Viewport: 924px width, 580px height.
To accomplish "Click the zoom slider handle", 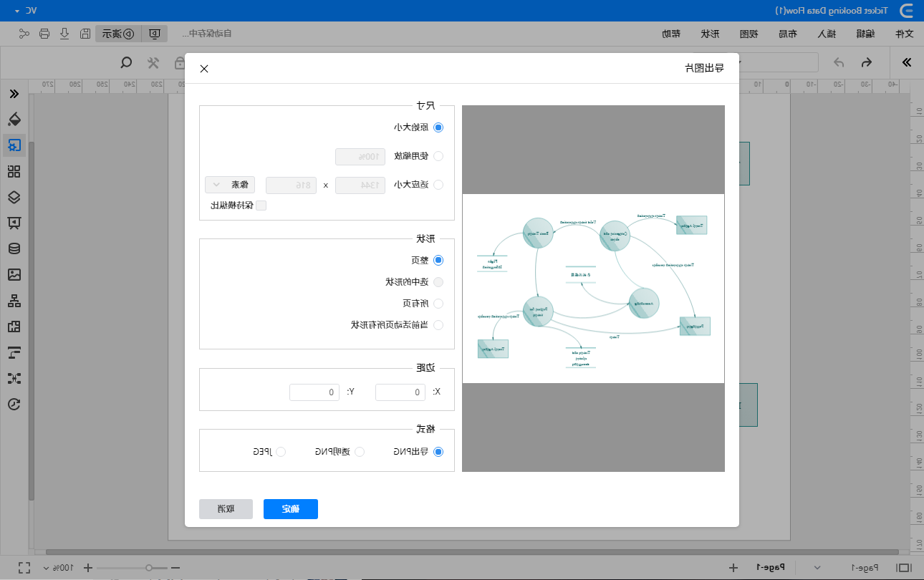I will tap(148, 567).
